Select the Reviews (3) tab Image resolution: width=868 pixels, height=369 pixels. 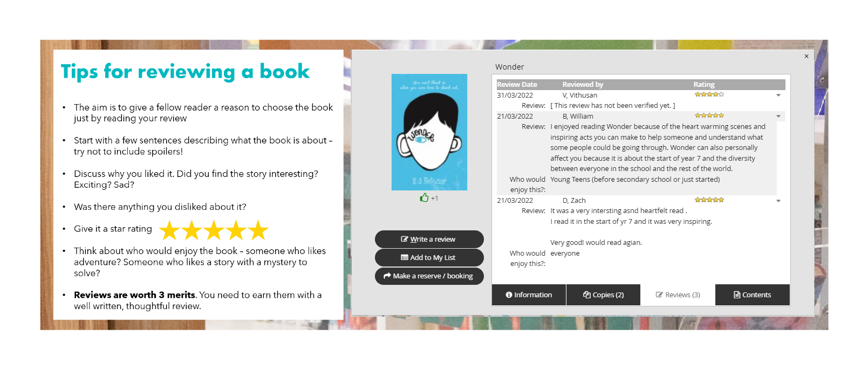click(x=678, y=295)
